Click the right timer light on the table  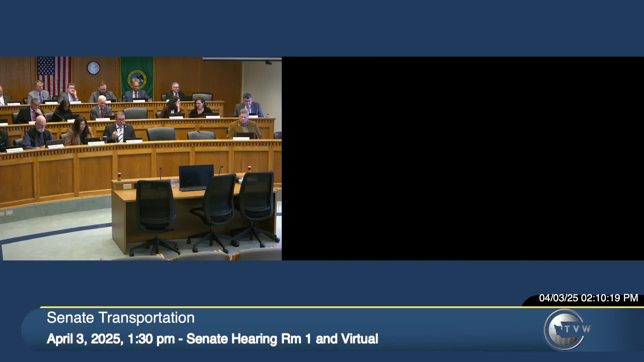click(x=249, y=169)
